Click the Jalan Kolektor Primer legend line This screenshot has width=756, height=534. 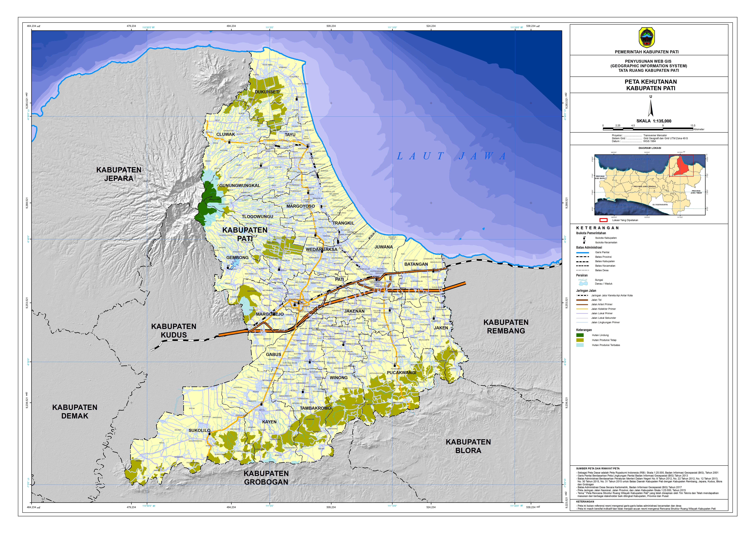click(x=582, y=309)
